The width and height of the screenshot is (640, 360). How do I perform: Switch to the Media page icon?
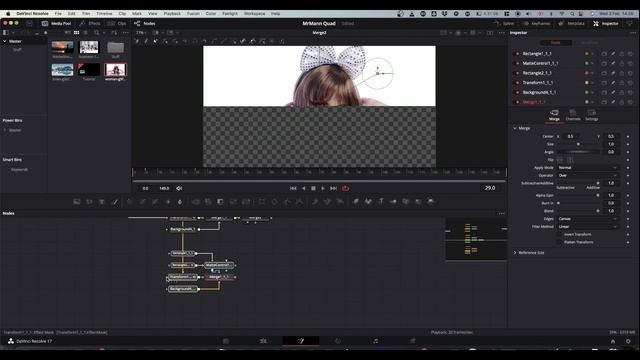(x=226, y=341)
